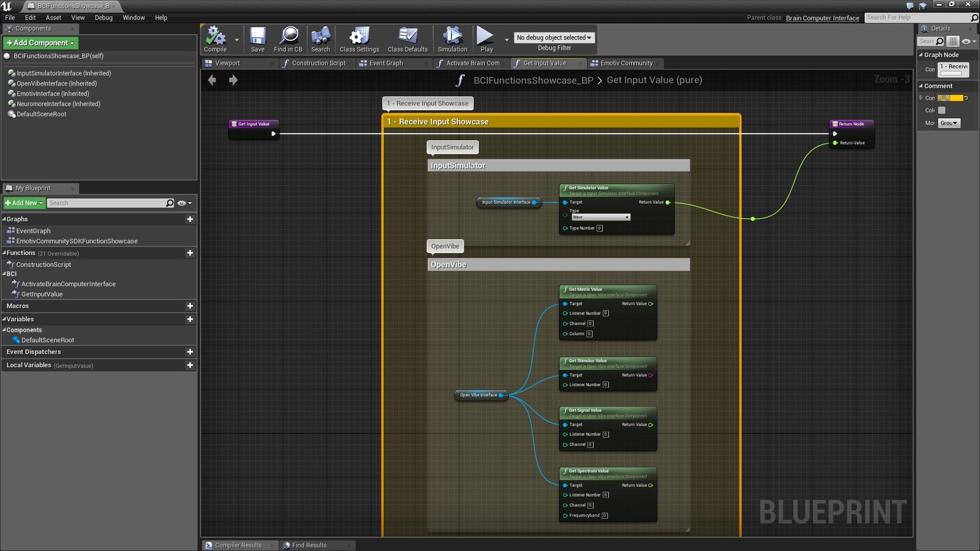Open the Type dropdown showing Wave

(x=600, y=217)
